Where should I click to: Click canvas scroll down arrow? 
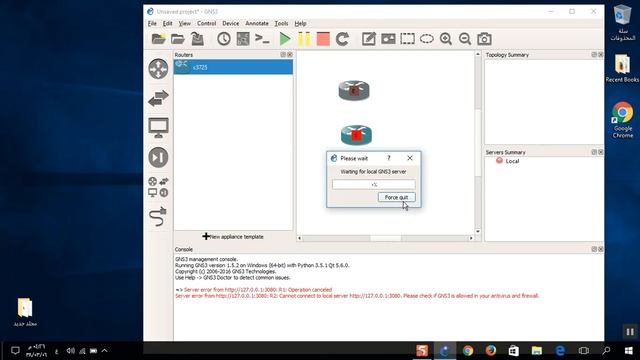478,231
